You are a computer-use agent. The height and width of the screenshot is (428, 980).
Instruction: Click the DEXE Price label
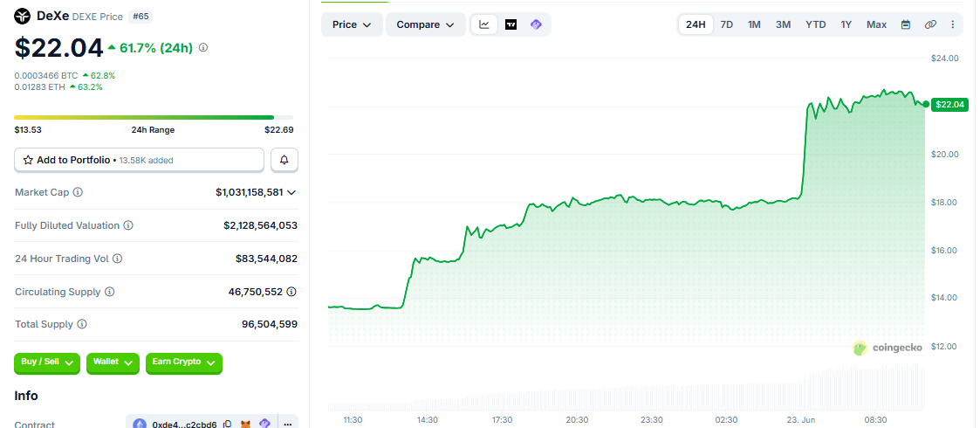pos(98,17)
